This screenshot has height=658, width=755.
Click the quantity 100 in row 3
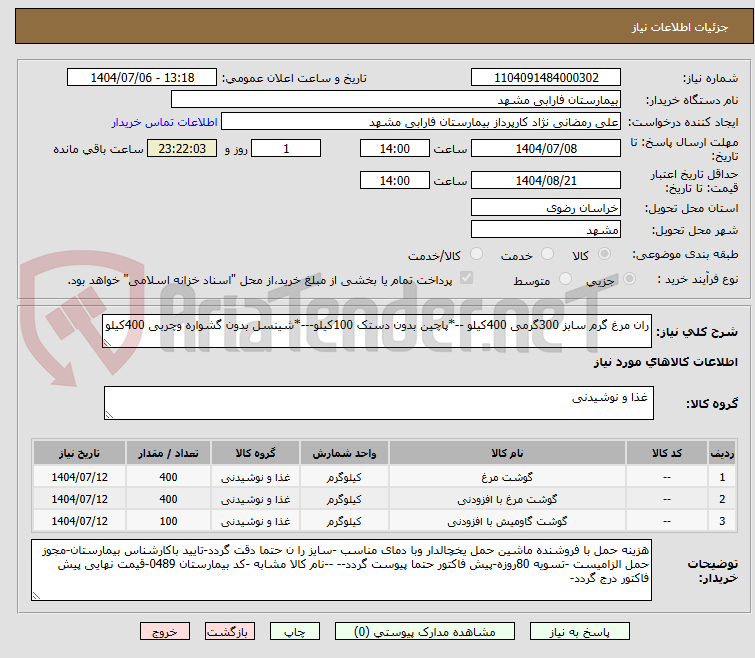click(168, 521)
